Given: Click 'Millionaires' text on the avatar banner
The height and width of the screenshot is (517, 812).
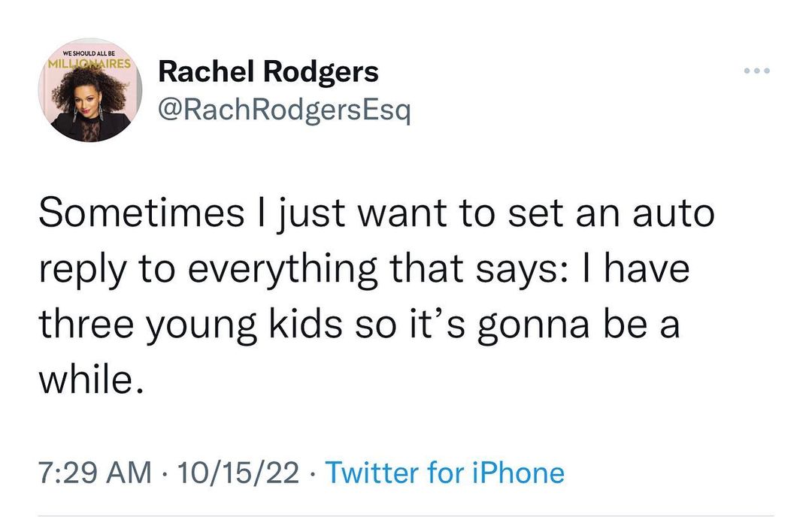Looking at the screenshot, I should pos(90,64).
